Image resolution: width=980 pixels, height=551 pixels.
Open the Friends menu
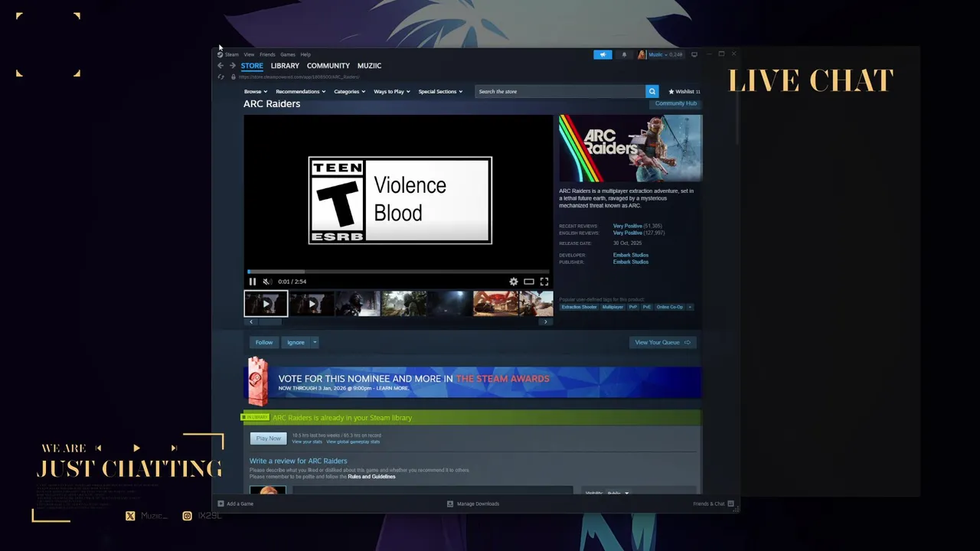(x=267, y=54)
